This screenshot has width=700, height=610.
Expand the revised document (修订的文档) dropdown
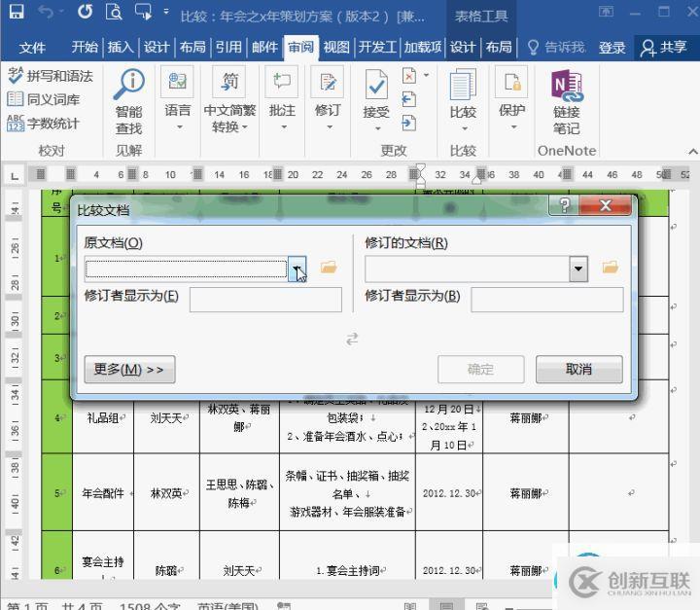578,269
